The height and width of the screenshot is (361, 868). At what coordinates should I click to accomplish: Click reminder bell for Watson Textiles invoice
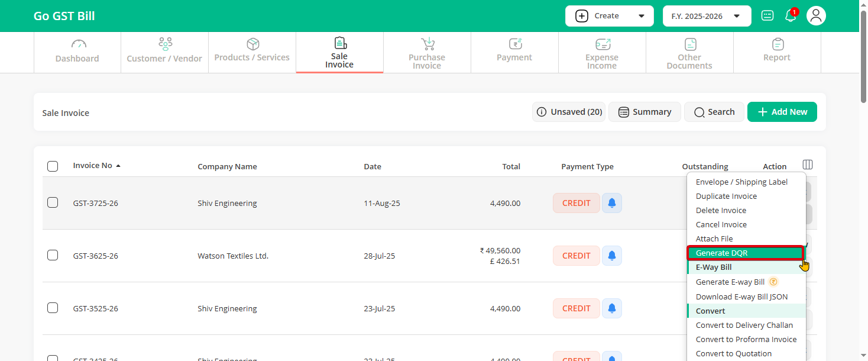point(612,256)
